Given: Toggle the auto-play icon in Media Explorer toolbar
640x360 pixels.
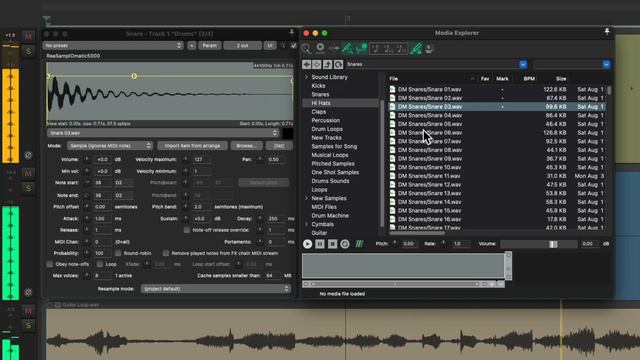Looking at the screenshot, I should [320, 48].
